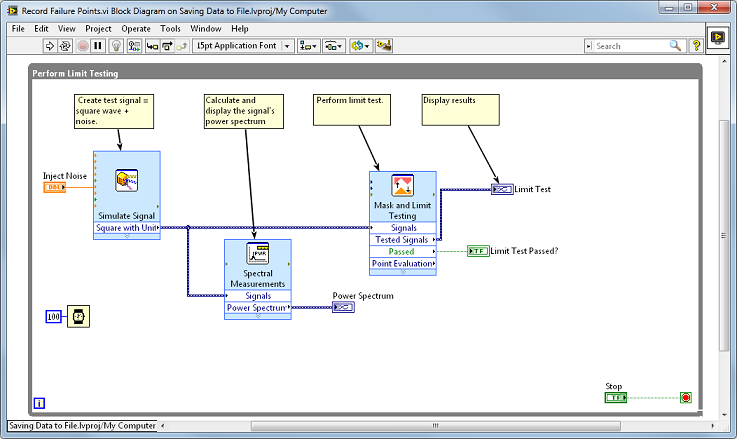The height and width of the screenshot is (439, 737).
Task: Open the Operate menu
Action: (136, 29)
